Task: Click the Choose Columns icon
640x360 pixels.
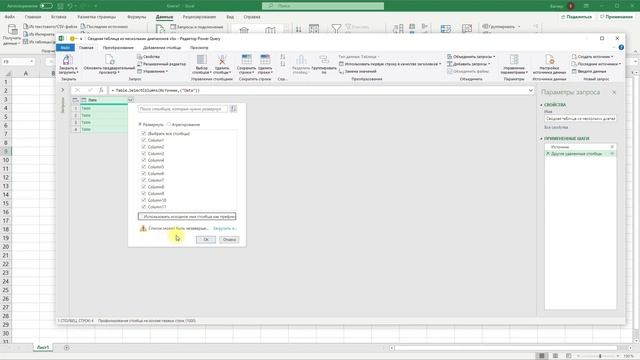Action: pos(201,60)
